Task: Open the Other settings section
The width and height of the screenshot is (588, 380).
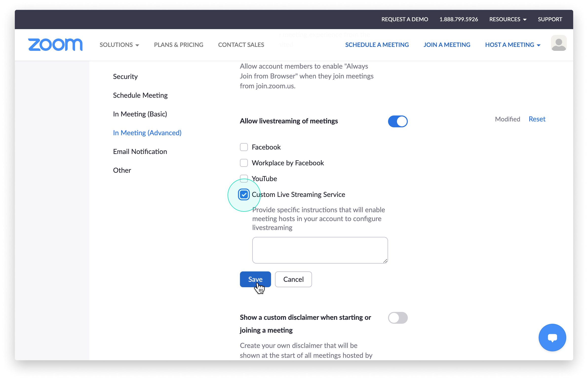Action: click(122, 170)
